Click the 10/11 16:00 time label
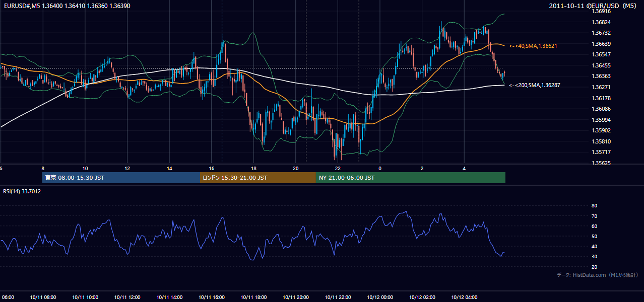 (x=211, y=297)
